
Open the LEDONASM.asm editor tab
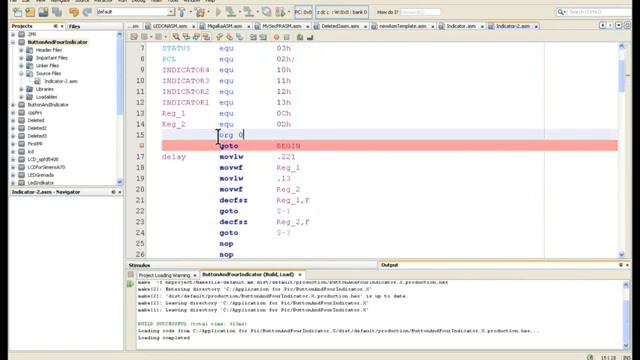coord(170,26)
